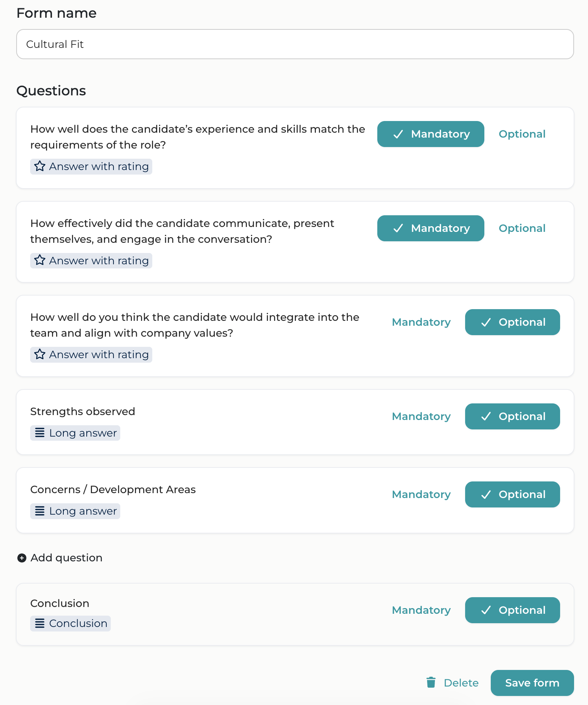Viewport: 588px width, 705px height.
Task: Click the Cultural Fit form name field
Action: (x=294, y=44)
